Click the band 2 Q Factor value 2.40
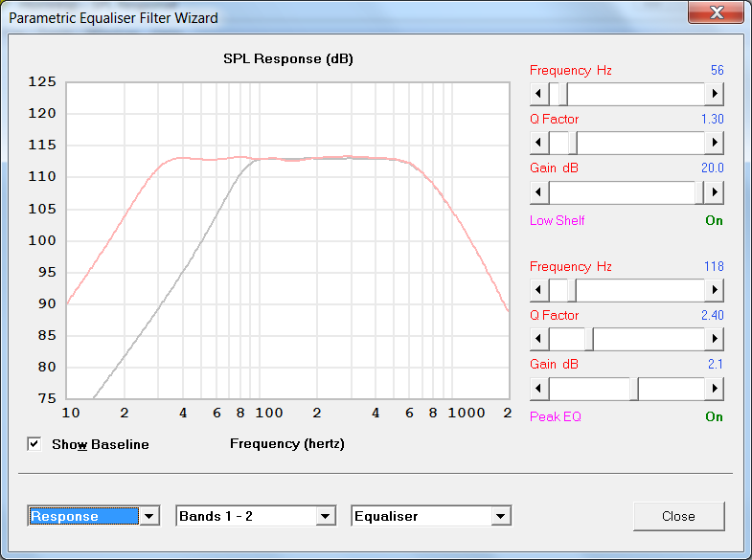This screenshot has height=560, width=752. point(712,316)
